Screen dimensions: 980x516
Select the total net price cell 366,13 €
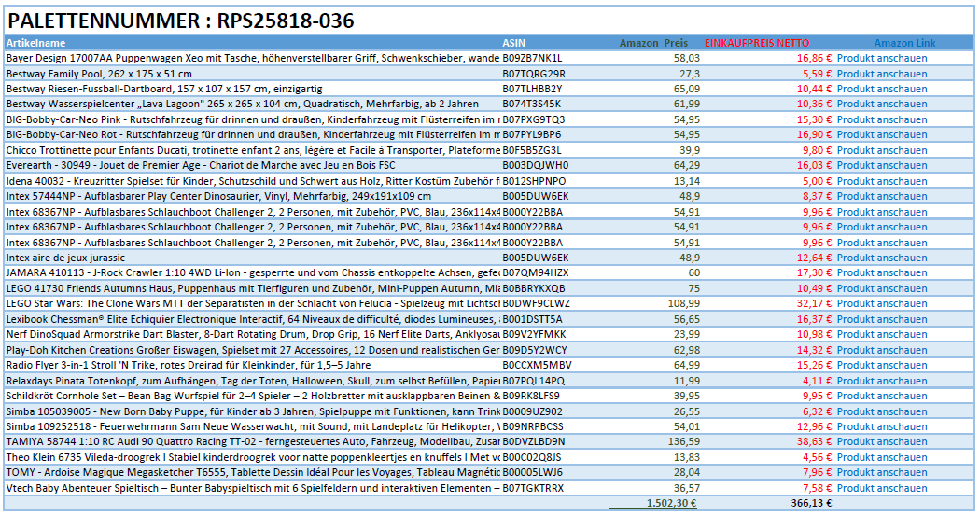[x=810, y=503]
